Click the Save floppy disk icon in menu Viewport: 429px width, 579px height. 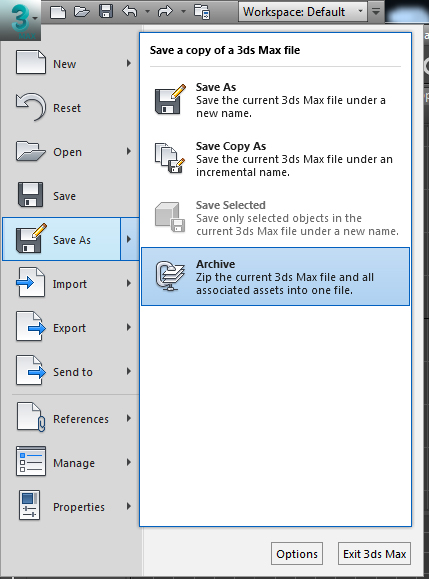[30, 195]
